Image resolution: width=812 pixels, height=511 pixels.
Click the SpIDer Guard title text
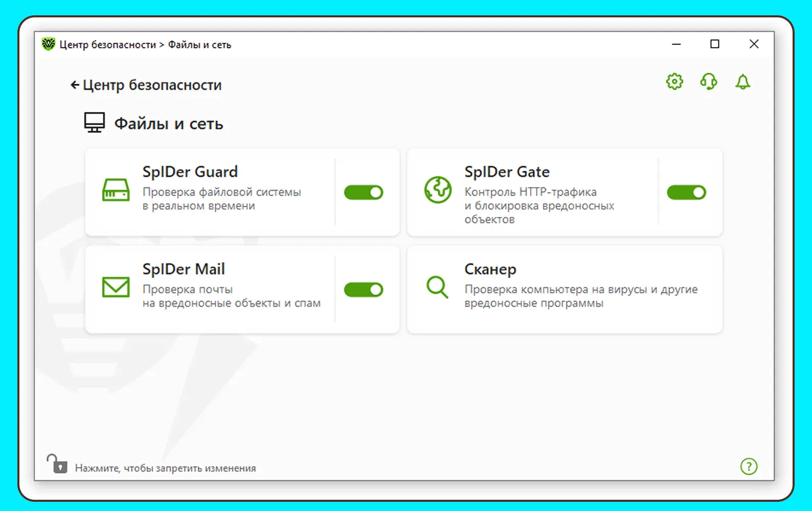click(x=190, y=172)
